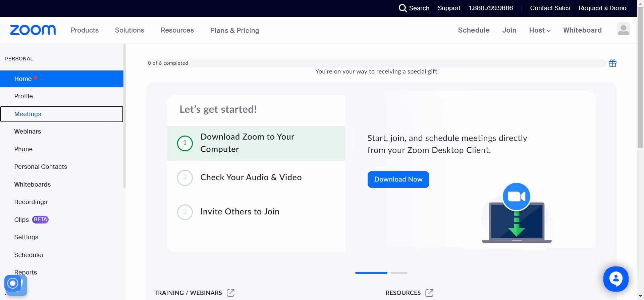Open Whiteboard from the header
Viewport: 644px width, 300px height.
pyautogui.click(x=582, y=30)
